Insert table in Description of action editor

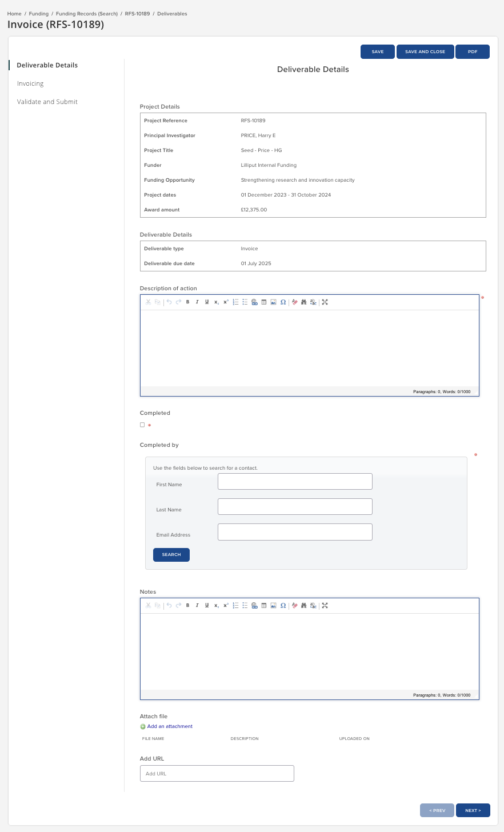click(264, 302)
